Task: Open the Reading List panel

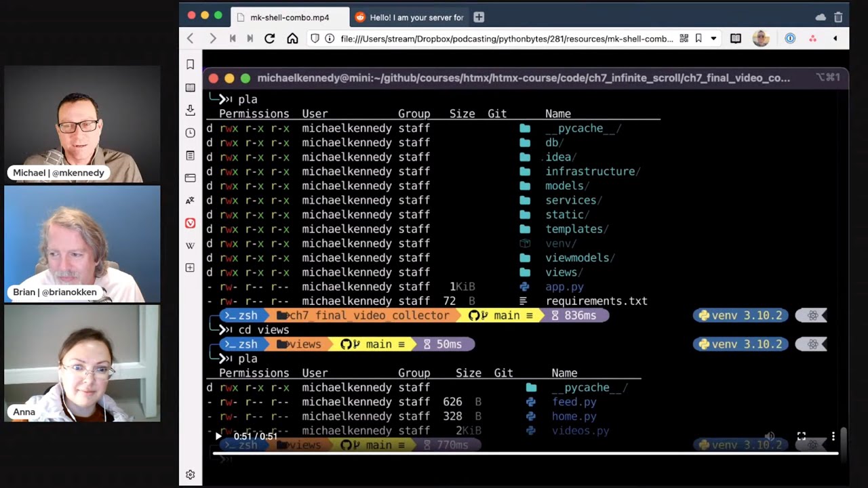Action: pos(191,87)
